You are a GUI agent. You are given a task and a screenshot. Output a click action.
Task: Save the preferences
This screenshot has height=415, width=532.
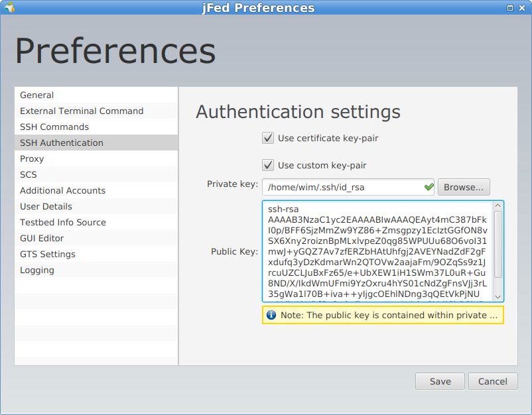[440, 381]
